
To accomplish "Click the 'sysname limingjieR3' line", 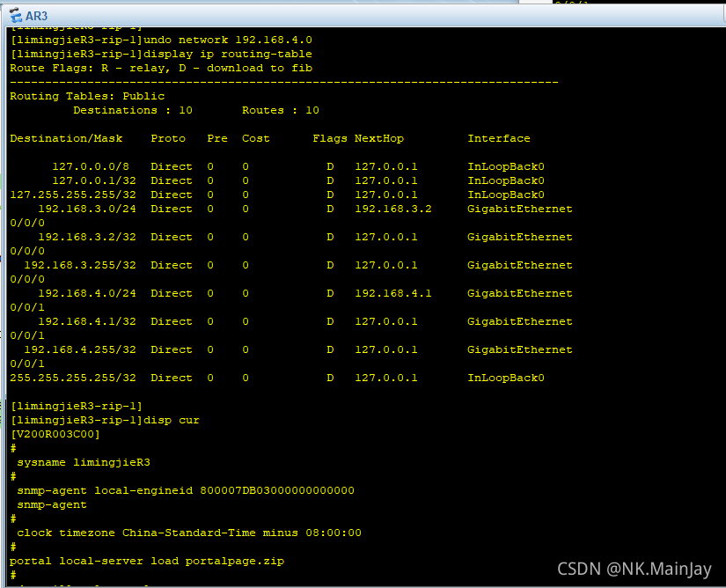I will point(84,462).
